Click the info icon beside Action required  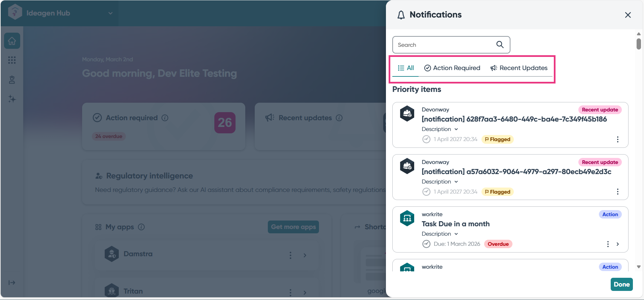[x=165, y=118]
